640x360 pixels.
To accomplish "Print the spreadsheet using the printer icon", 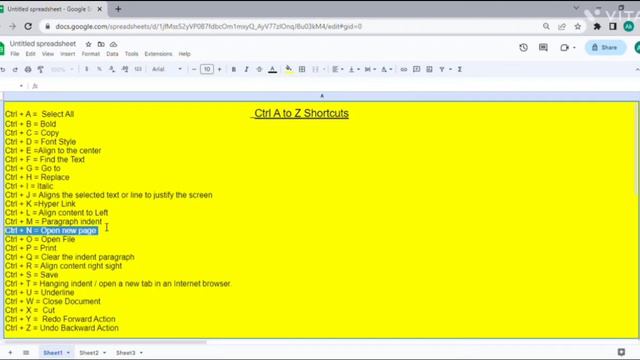I will (x=28, y=69).
